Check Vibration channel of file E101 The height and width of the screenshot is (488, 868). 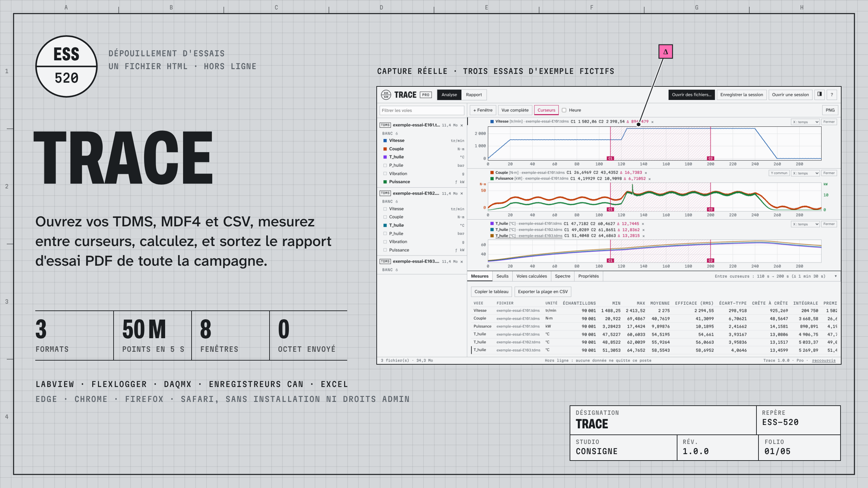coord(385,174)
